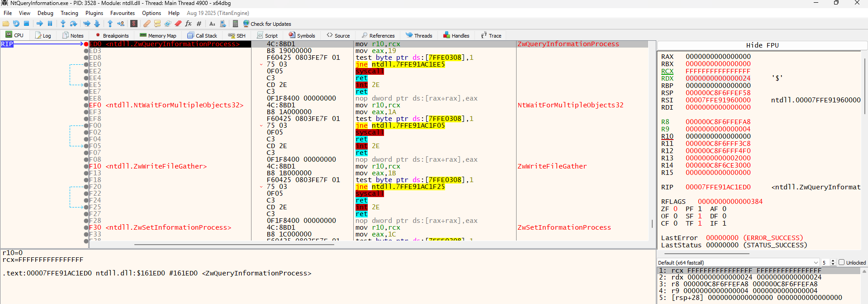Screen dimensions: 868x304
Task: Increase the argument count stepper
Action: tap(833, 261)
